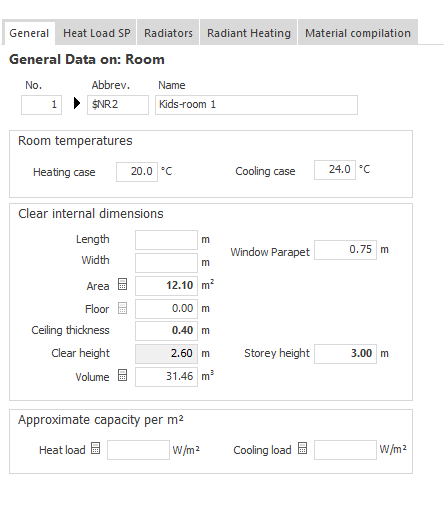Click the 'Window Parapet' label

tap(270, 252)
